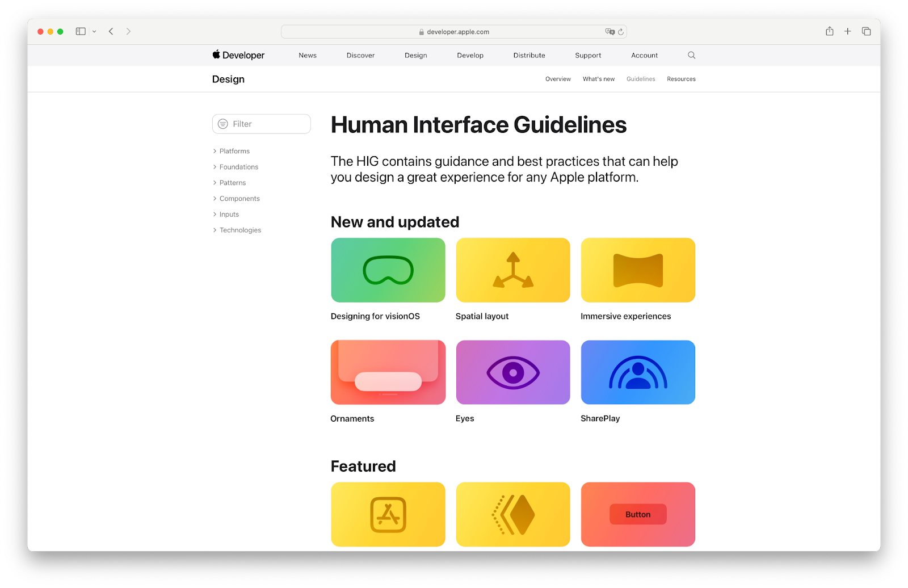Open the Spatial layout axes card
The image size is (908, 588).
coord(513,270)
